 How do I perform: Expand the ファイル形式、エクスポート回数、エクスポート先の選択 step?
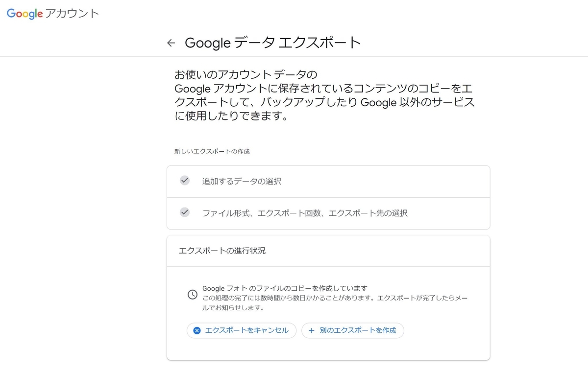[x=328, y=213]
